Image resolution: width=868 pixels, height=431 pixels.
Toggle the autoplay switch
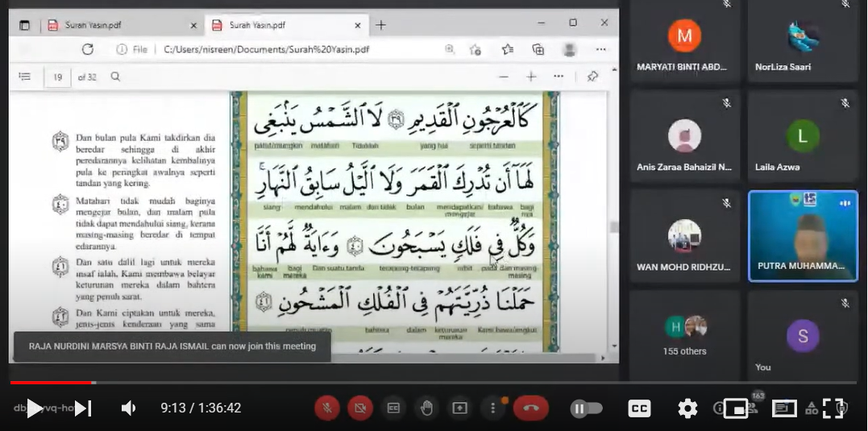587,408
